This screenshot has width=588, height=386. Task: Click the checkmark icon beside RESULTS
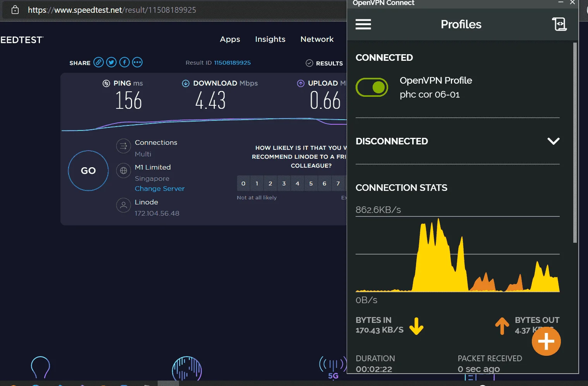[x=309, y=63]
